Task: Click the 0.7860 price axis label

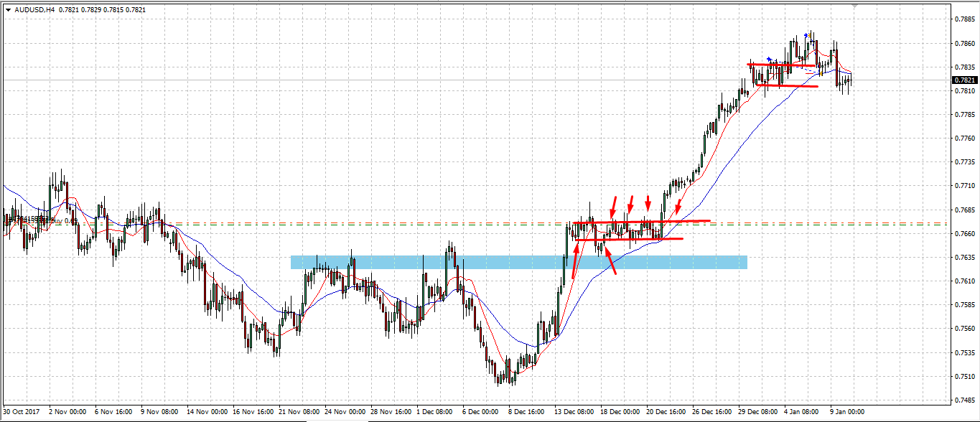Action: coord(966,43)
